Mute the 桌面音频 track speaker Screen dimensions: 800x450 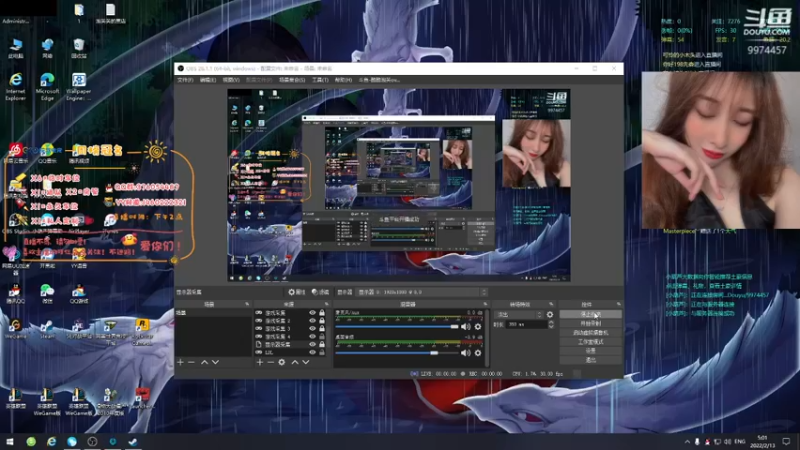(x=466, y=353)
